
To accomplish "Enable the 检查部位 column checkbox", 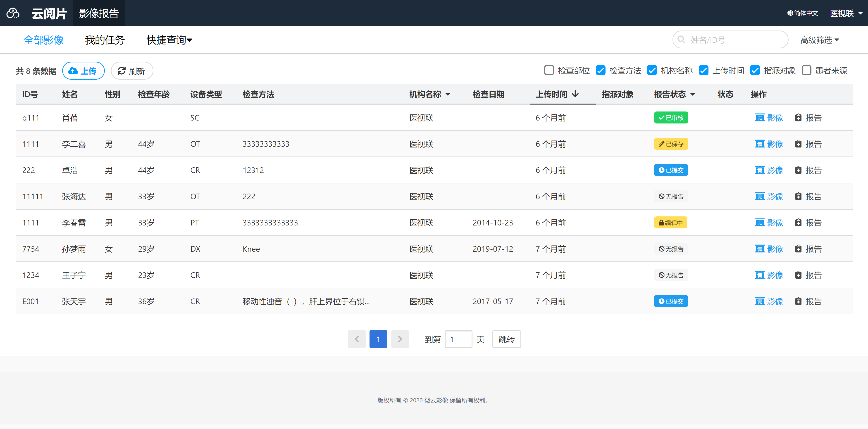I will tap(549, 70).
